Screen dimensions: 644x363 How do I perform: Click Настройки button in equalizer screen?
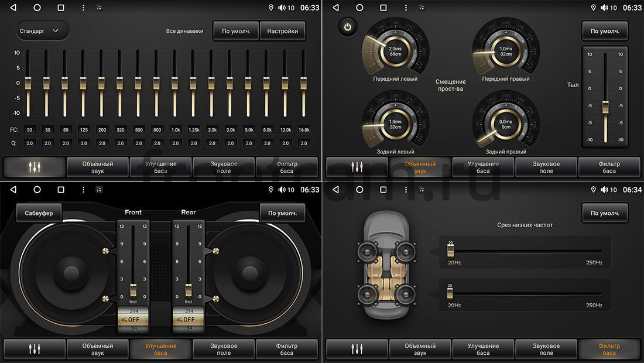click(282, 31)
